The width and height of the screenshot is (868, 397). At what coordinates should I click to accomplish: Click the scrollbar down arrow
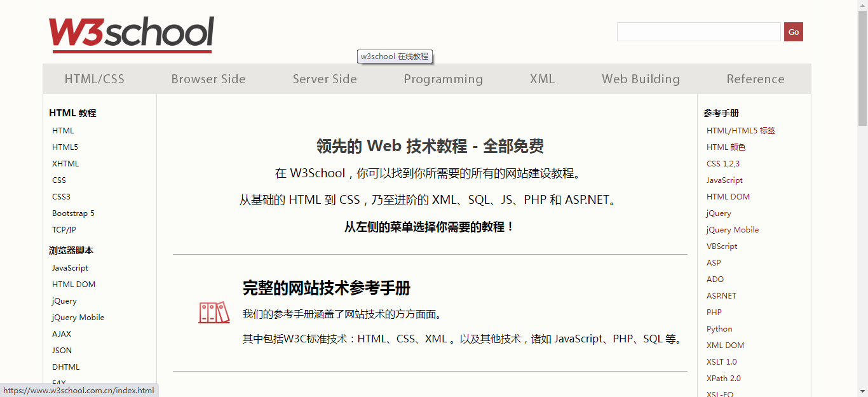[862, 391]
